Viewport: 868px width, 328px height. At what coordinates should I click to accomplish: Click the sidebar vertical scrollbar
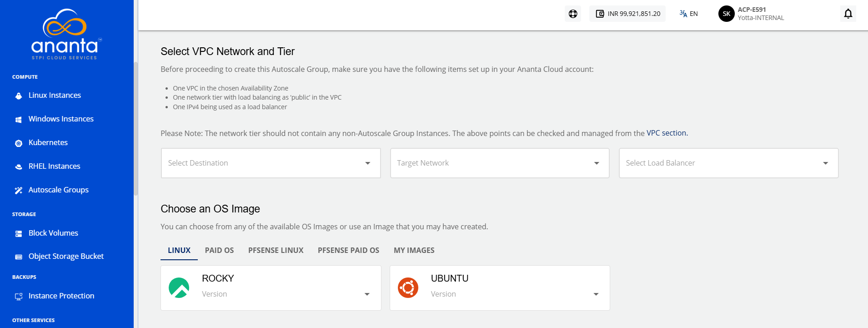click(x=135, y=129)
